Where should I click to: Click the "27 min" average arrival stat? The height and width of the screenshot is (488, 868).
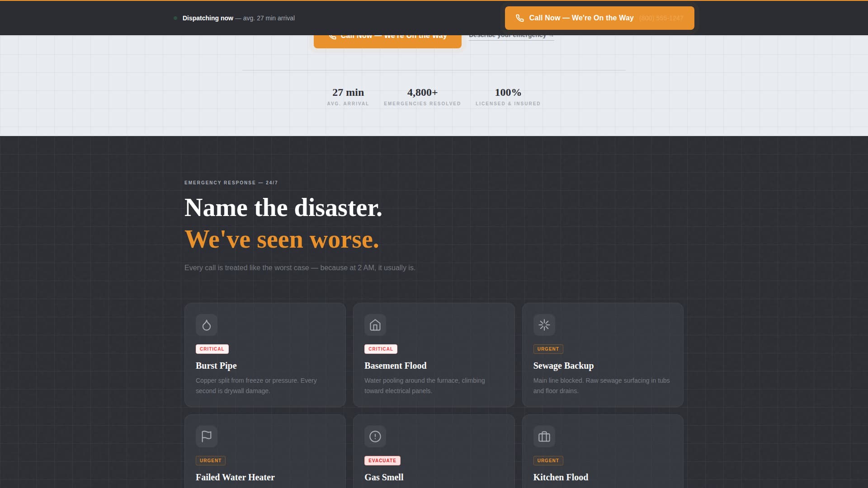[x=348, y=92]
